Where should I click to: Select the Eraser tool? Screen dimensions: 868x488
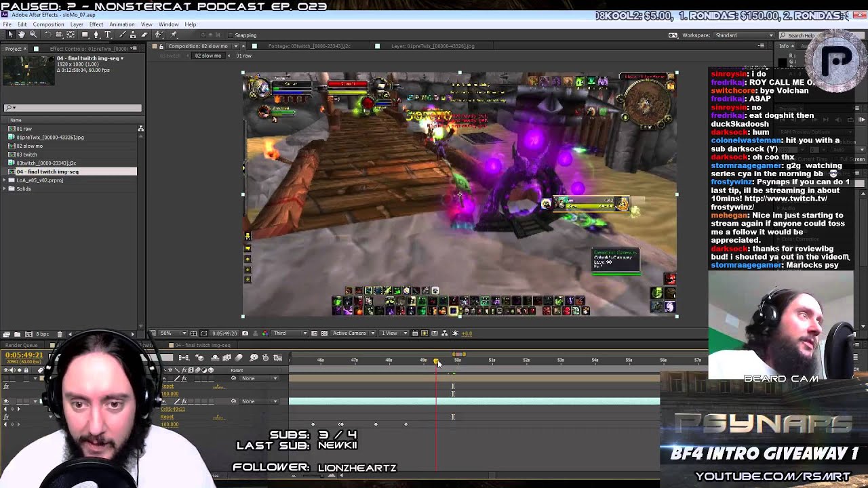point(144,35)
